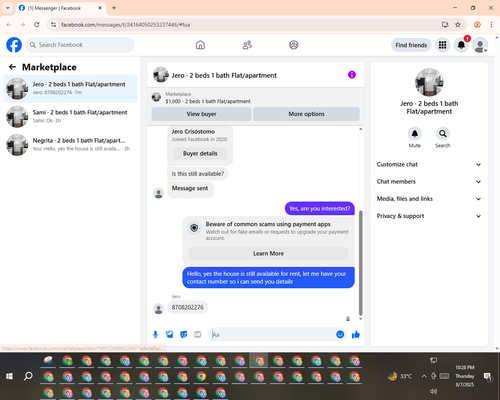Open the Windows Start button

tap(9, 376)
